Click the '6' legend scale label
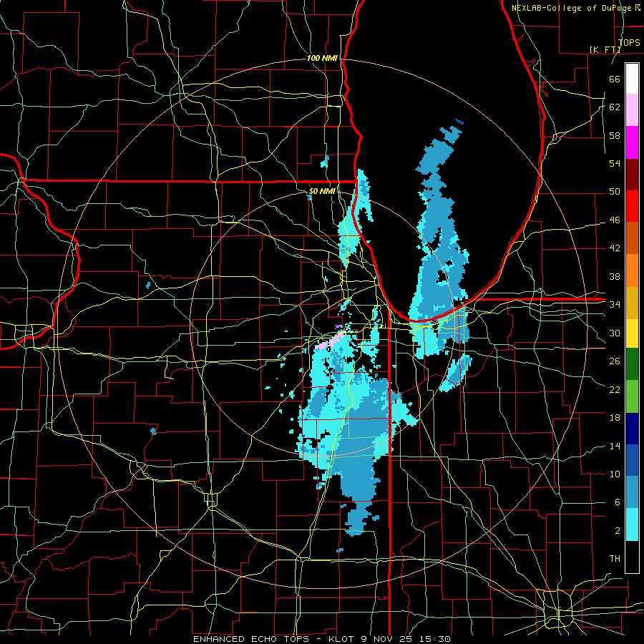Viewport: 644px width, 644px height. click(618, 502)
